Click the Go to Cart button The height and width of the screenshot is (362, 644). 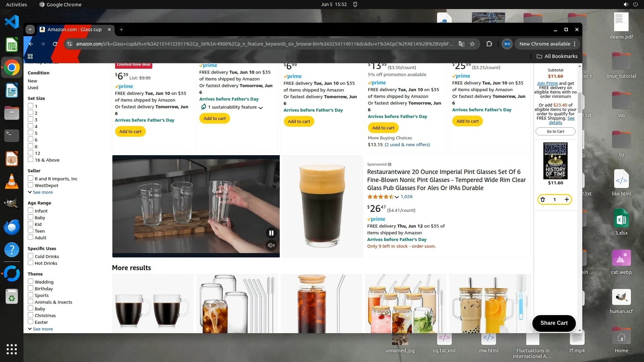click(x=555, y=131)
